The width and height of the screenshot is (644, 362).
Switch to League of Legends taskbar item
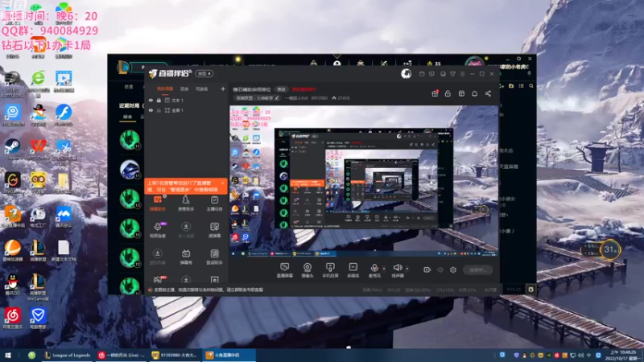pyautogui.click(x=68, y=355)
